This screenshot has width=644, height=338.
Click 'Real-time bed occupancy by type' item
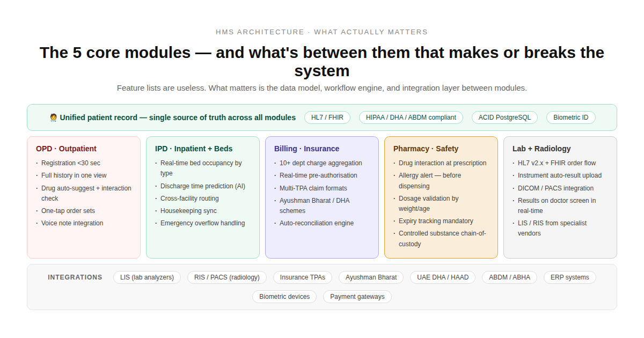pos(201,168)
